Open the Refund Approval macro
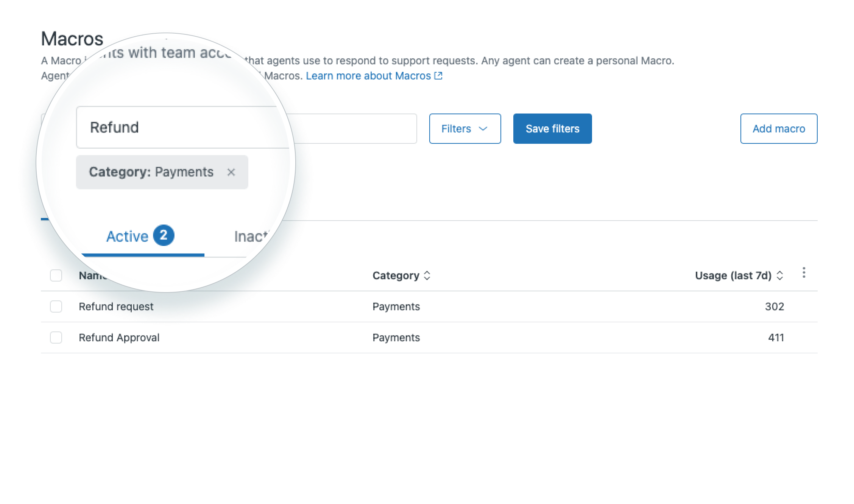This screenshot has height=504, width=854. pyautogui.click(x=119, y=338)
